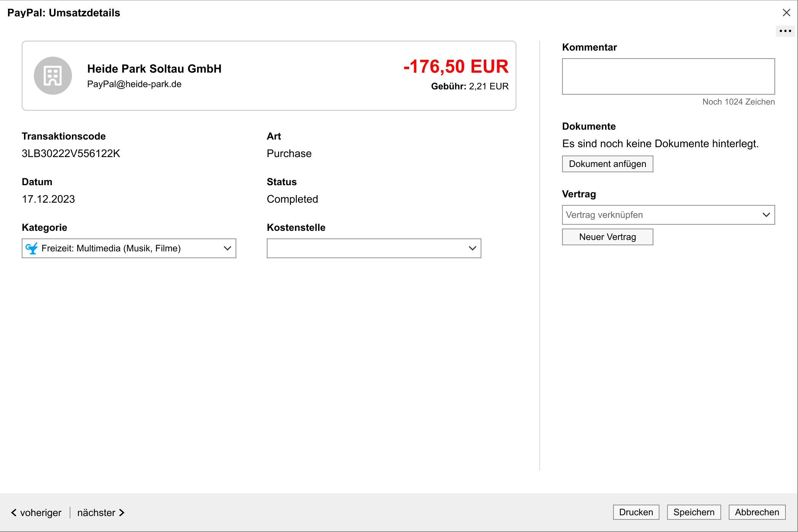Open the ellipsis options menu
This screenshot has height=532, width=798.
(x=785, y=31)
